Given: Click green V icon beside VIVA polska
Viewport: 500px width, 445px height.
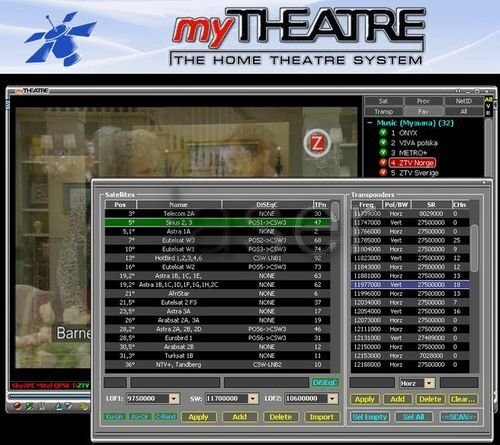Looking at the screenshot, I should 383,142.
